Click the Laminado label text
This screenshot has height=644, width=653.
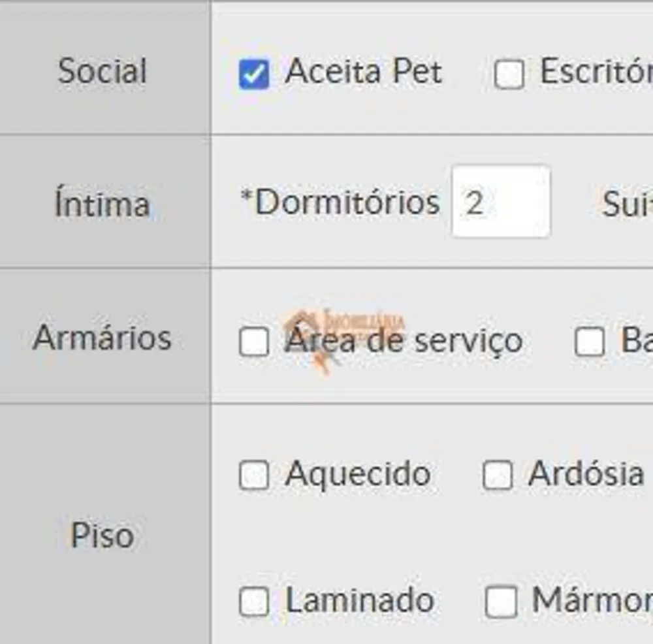click(x=360, y=600)
